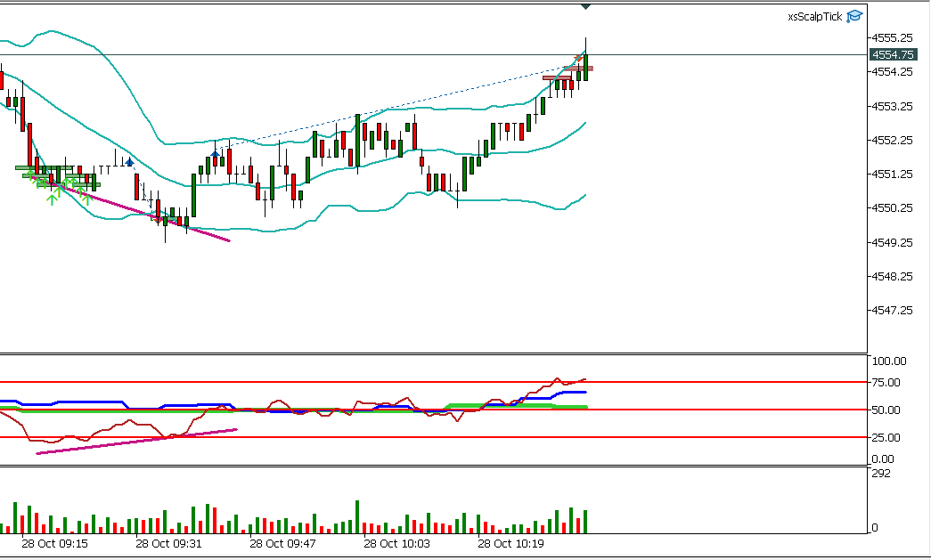
Task: Click the 4549.25 price scale label
Action: pyautogui.click(x=892, y=242)
